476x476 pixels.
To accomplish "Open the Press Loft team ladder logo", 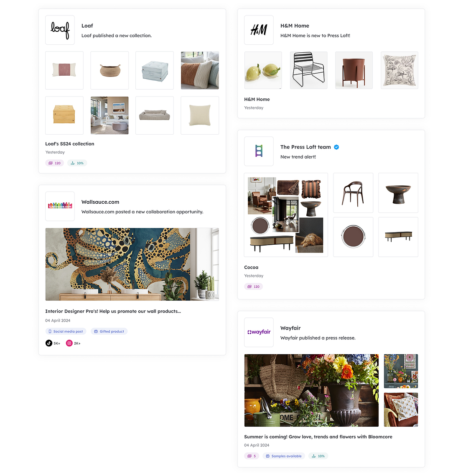I will (x=259, y=151).
